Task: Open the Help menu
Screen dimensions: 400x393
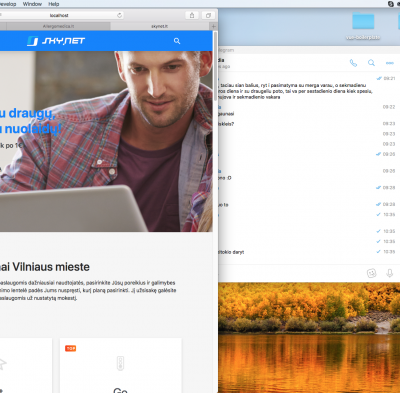Action: pyautogui.click(x=54, y=4)
